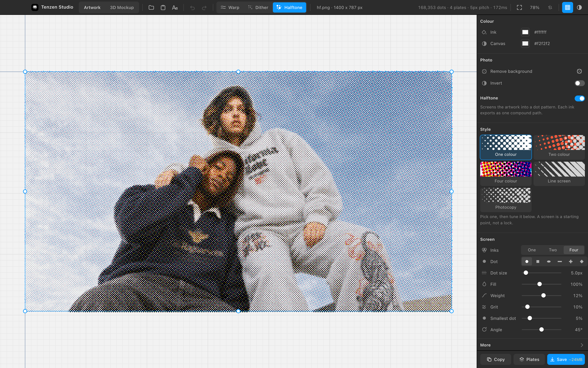This screenshot has width=588, height=368.
Task: Choose the Photocopy style thumbnail
Action: click(x=506, y=200)
